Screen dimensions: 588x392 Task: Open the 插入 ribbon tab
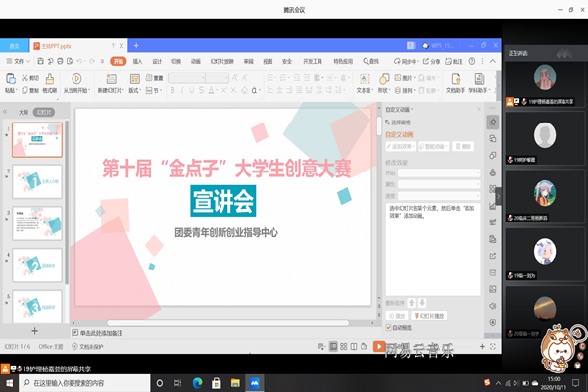point(137,61)
